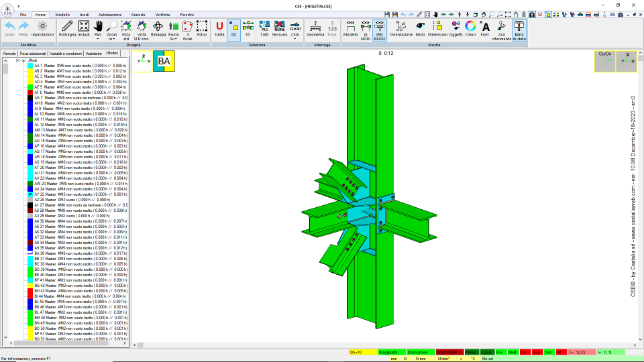Open the Automazione ribbon tab

[x=109, y=15]
